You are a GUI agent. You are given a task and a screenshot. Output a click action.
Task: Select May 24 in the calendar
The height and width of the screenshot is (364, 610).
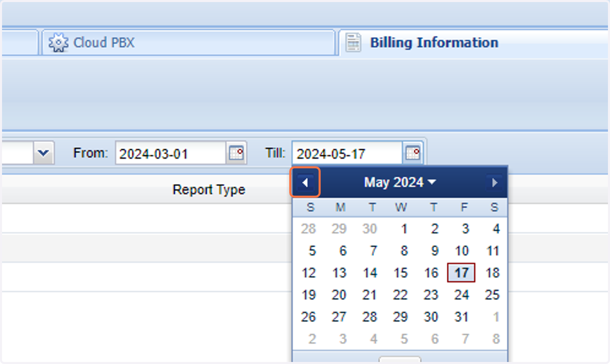click(462, 295)
